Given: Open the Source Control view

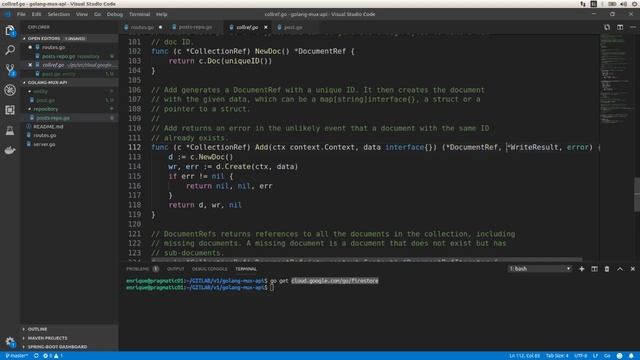Looking at the screenshot, I should click(10, 70).
